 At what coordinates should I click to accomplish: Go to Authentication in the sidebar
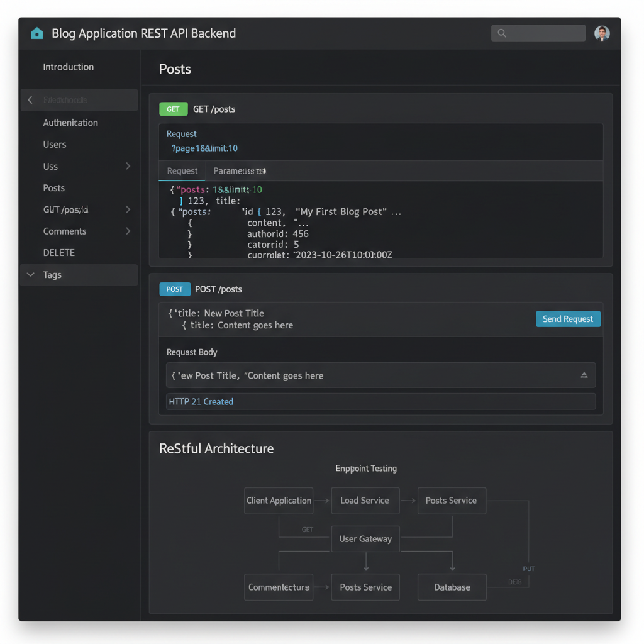[x=70, y=123]
